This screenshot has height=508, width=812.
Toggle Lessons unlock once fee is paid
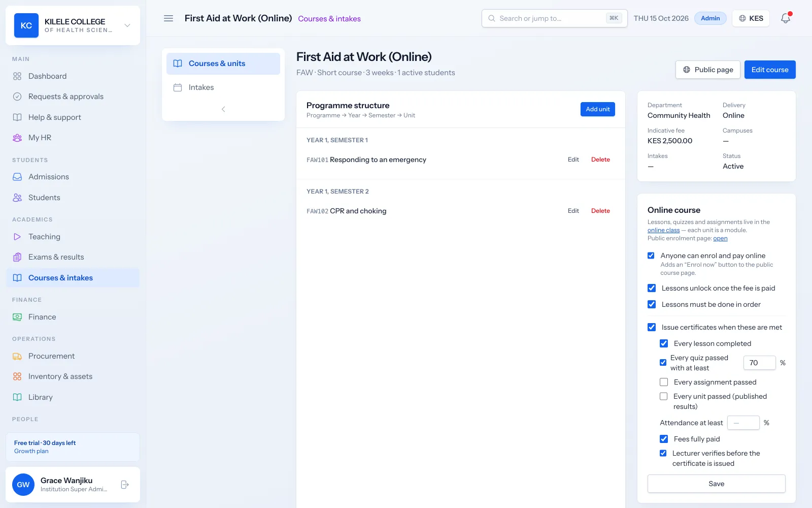click(652, 288)
